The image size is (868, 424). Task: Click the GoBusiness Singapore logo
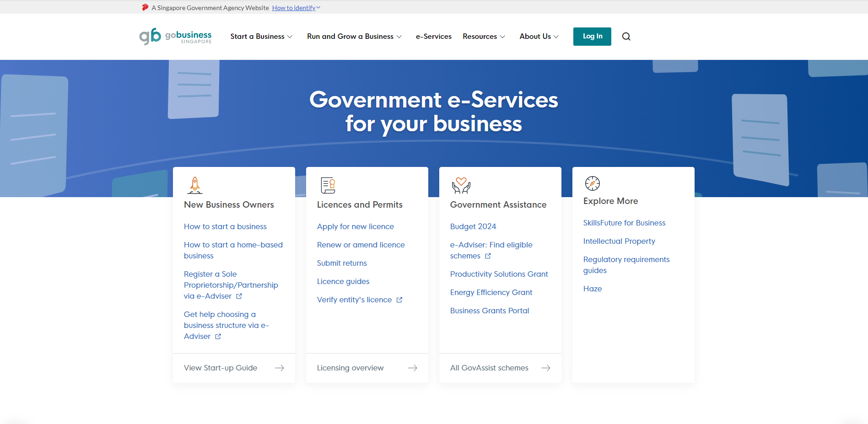click(175, 36)
